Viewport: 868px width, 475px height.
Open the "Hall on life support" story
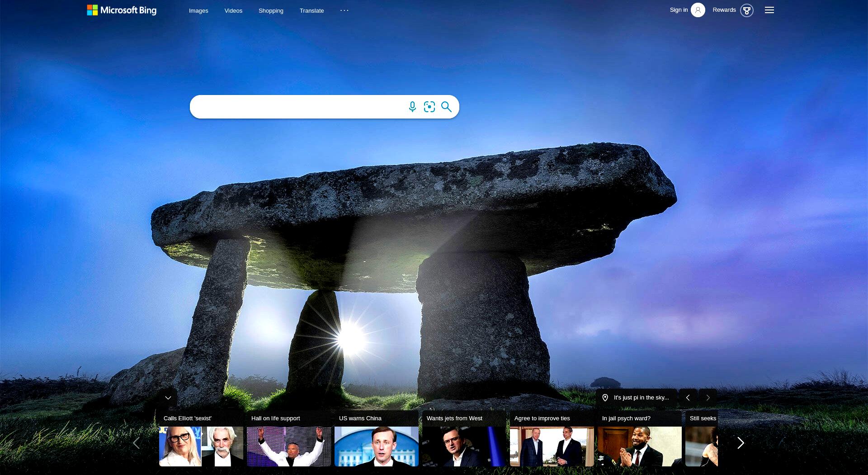coord(289,438)
